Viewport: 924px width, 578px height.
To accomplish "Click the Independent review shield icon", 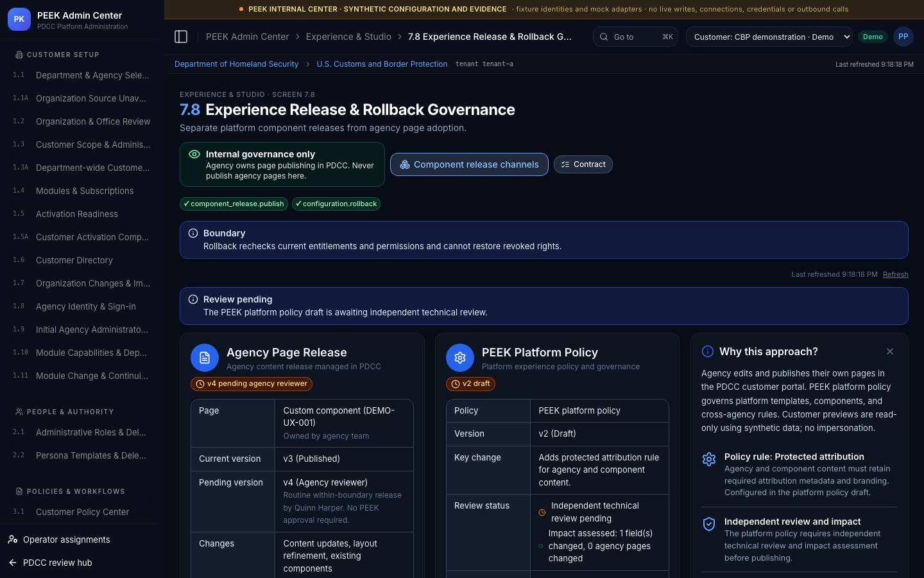I will [x=709, y=524].
